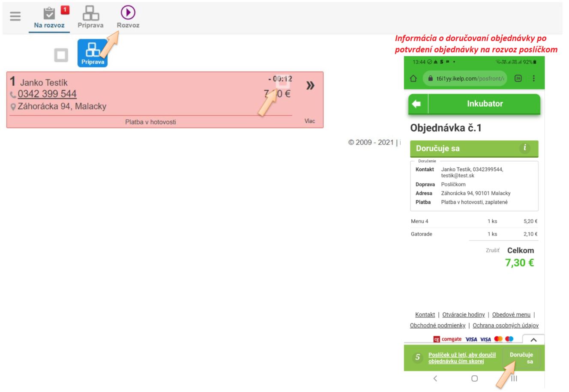569x392 pixels.
Task: Open the mobile browser three-dot menu
Action: click(x=533, y=78)
